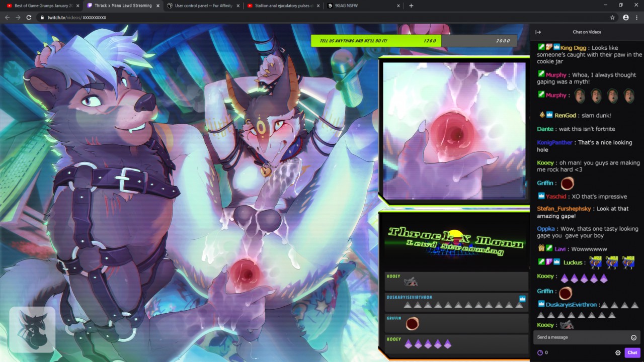Click the purple badge next to Luckus
Viewport: 644px width, 362px height.
pos(549,262)
